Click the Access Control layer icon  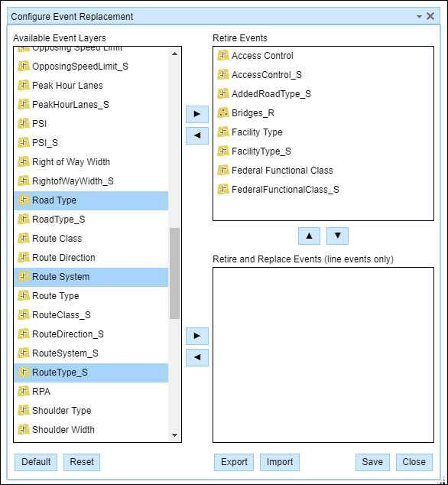point(223,56)
